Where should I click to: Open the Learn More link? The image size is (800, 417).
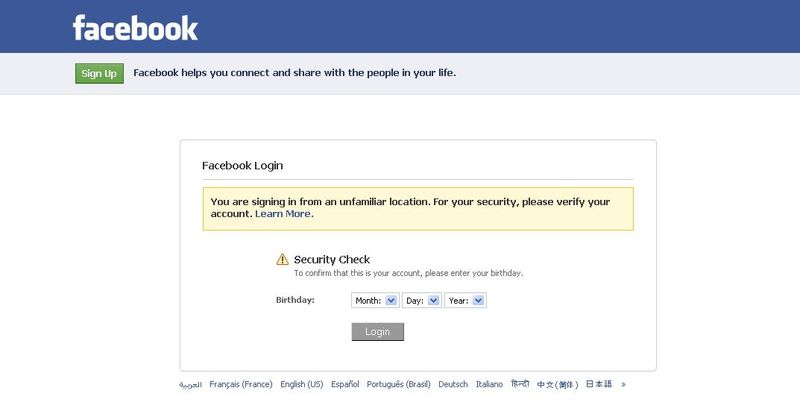tap(283, 214)
